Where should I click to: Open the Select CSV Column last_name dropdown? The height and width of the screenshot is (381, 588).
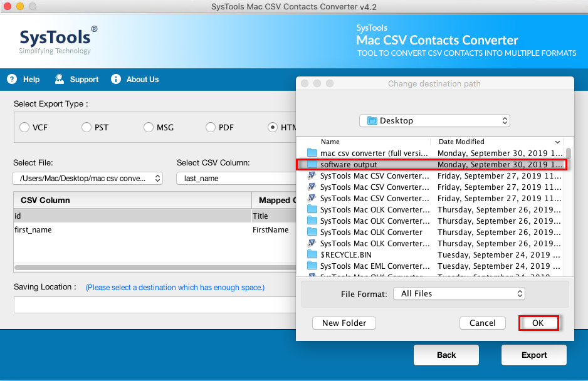click(236, 179)
